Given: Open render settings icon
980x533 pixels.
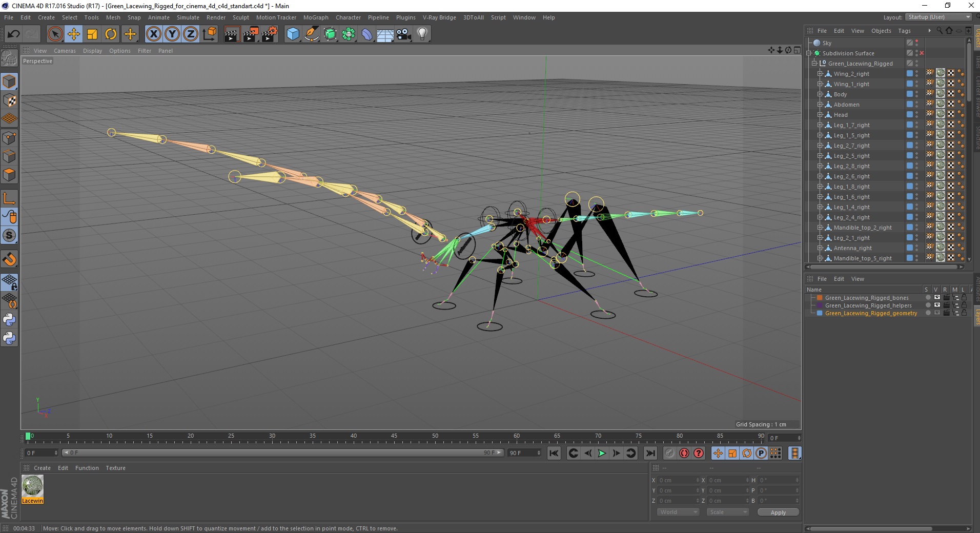Looking at the screenshot, I should click(270, 34).
